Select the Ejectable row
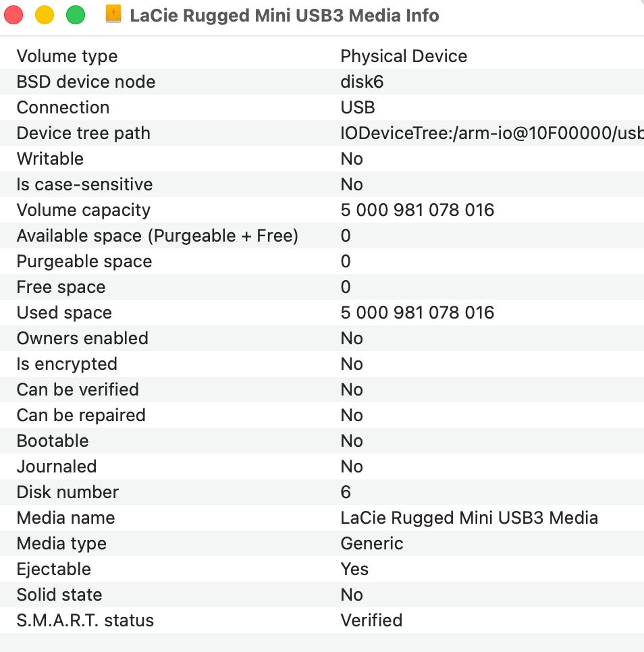 tap(53, 569)
